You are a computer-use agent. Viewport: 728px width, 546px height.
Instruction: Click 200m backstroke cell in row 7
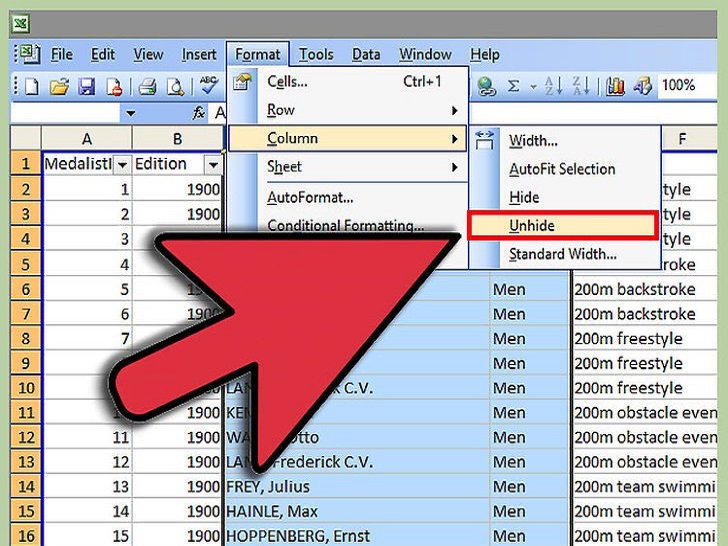(644, 314)
